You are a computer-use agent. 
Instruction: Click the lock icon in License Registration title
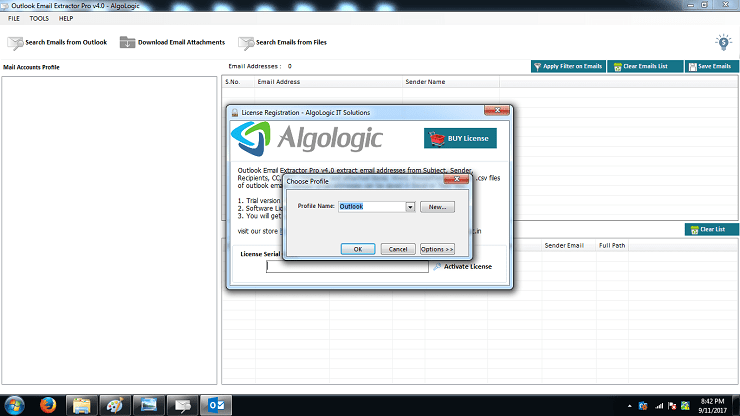(235, 113)
